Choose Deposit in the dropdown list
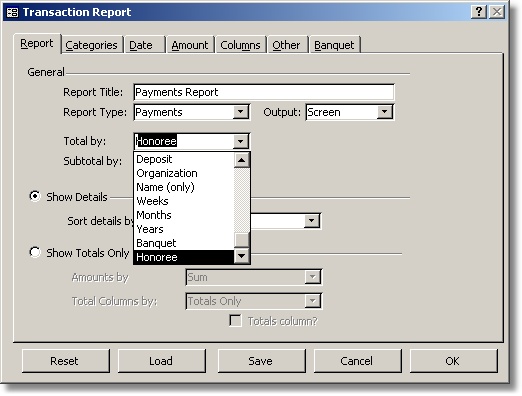The height and width of the screenshot is (396, 522). (x=184, y=159)
